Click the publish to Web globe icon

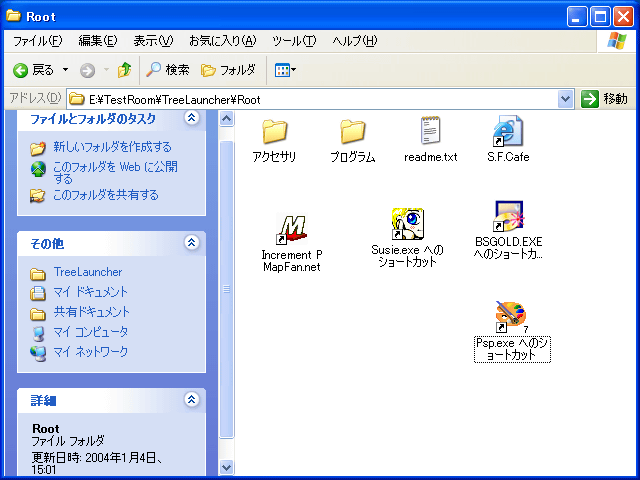coord(38,169)
